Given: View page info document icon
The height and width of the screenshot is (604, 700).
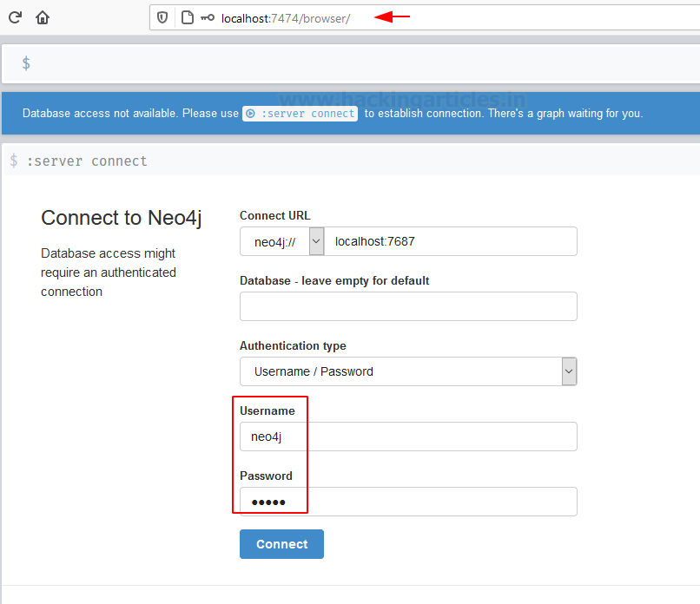Looking at the screenshot, I should 188,18.
